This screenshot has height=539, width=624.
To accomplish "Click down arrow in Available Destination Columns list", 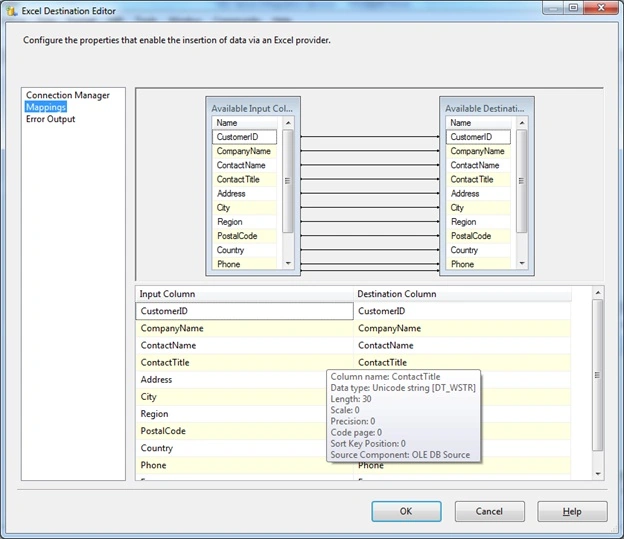I will (522, 264).
